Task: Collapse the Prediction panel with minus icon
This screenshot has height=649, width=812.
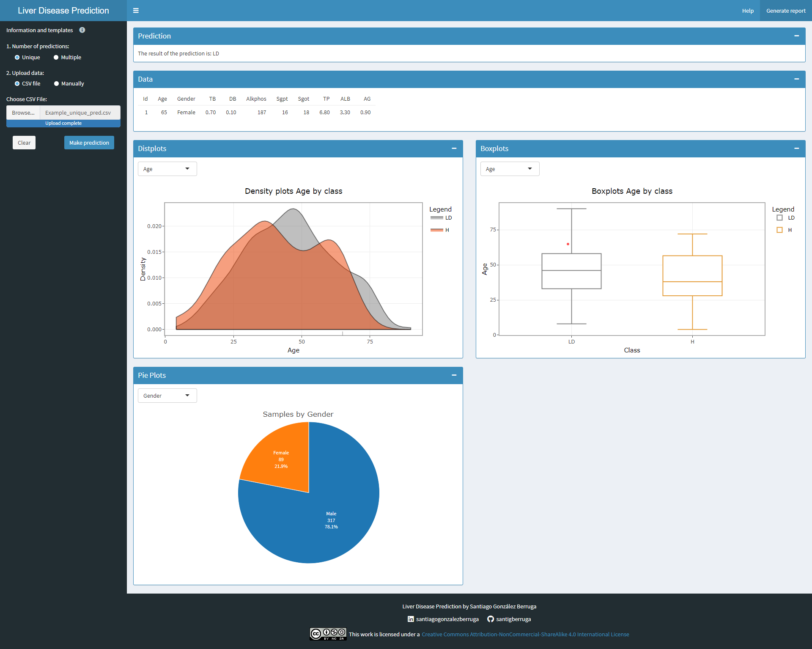Action: 796,36
